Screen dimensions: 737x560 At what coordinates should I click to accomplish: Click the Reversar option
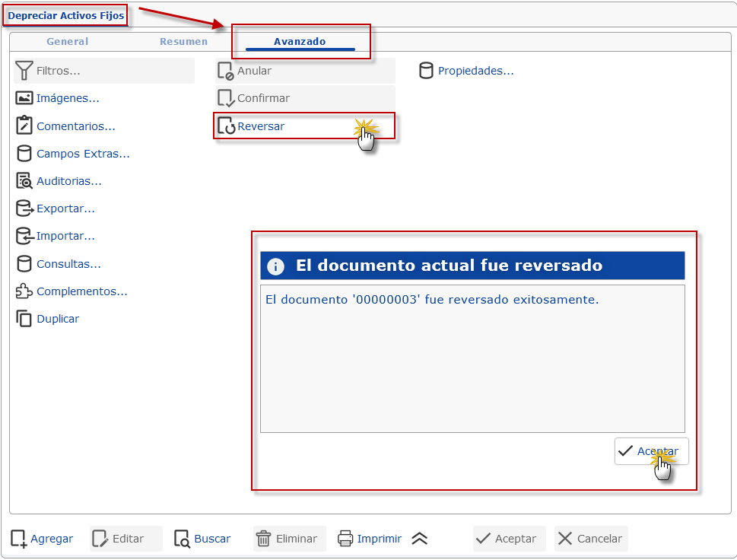pos(304,126)
